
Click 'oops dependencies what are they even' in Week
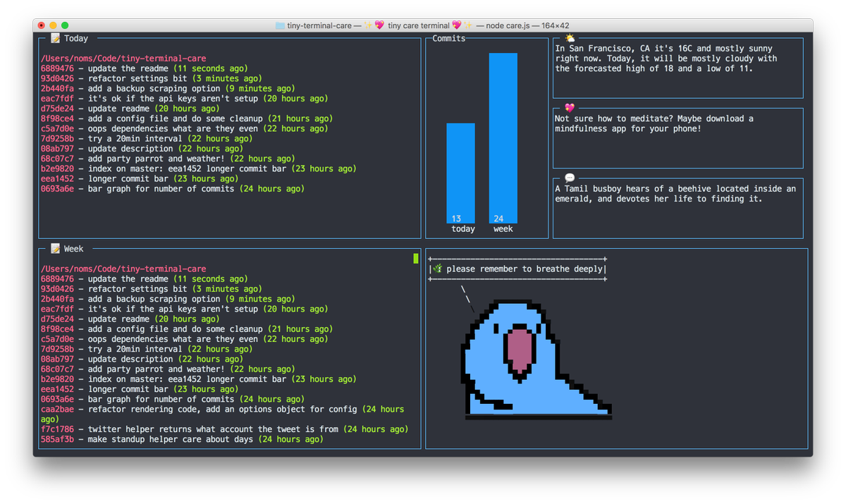[x=173, y=338]
